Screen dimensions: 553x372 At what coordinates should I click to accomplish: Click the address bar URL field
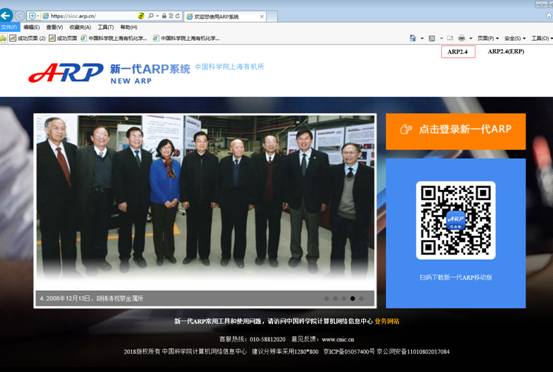pos(93,16)
